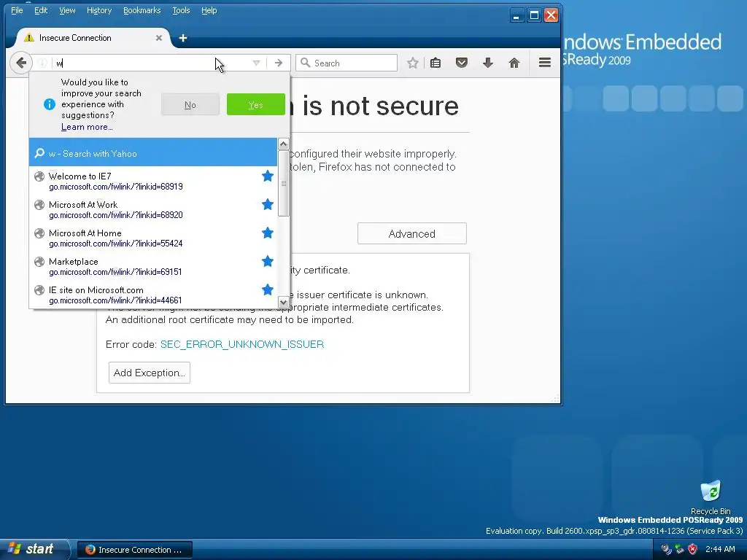Close the Insecure Connection tab
The width and height of the screenshot is (747, 560).
point(159,38)
